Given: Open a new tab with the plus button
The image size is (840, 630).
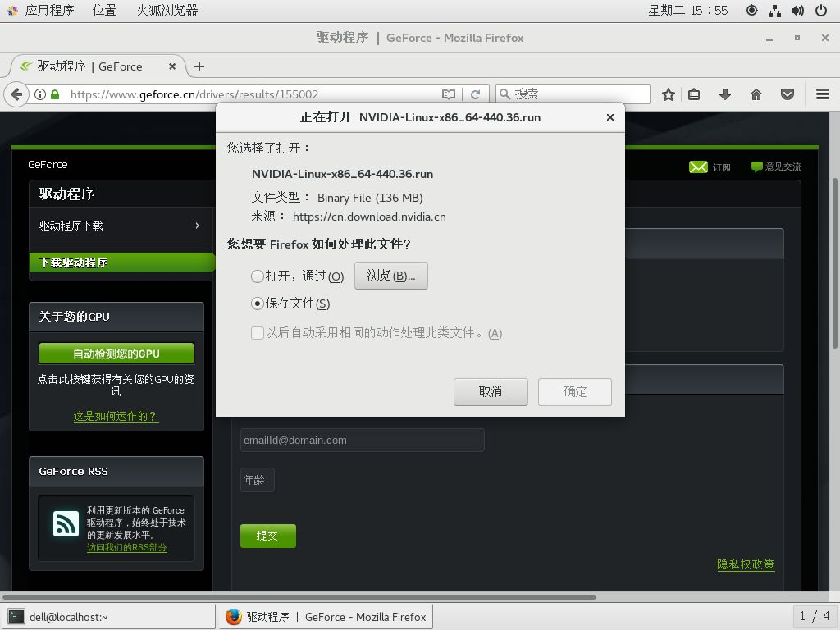Looking at the screenshot, I should point(199,66).
